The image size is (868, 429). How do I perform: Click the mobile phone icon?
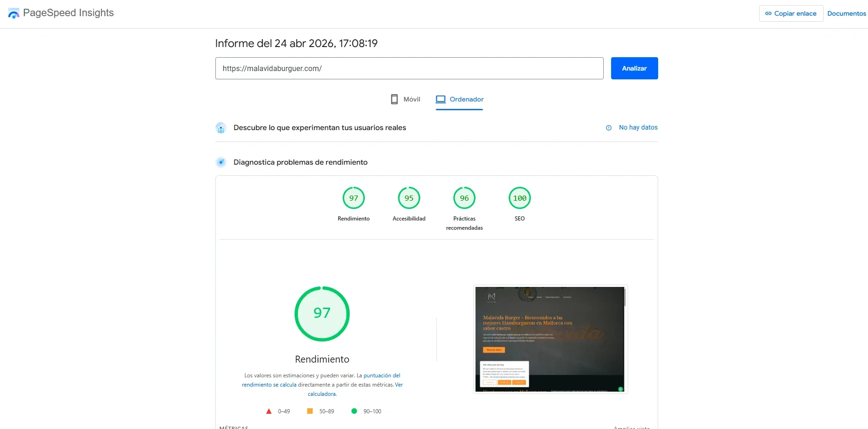point(394,99)
